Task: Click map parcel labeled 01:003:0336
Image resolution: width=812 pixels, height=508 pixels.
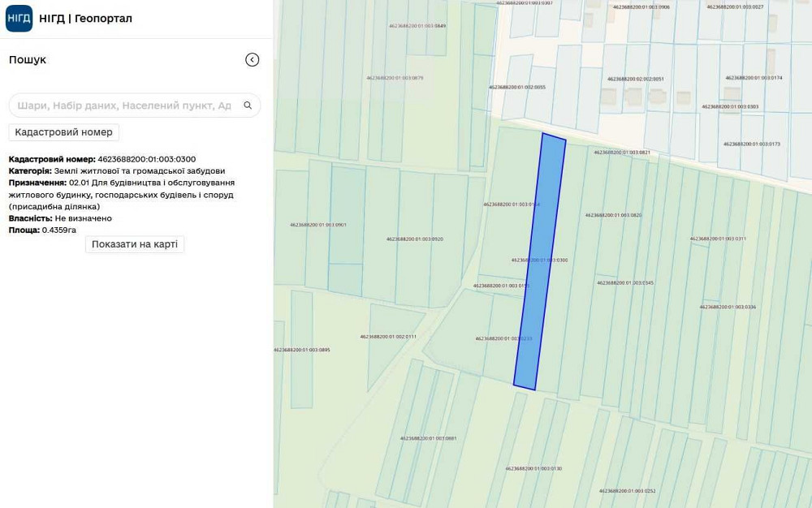Action: (728, 308)
